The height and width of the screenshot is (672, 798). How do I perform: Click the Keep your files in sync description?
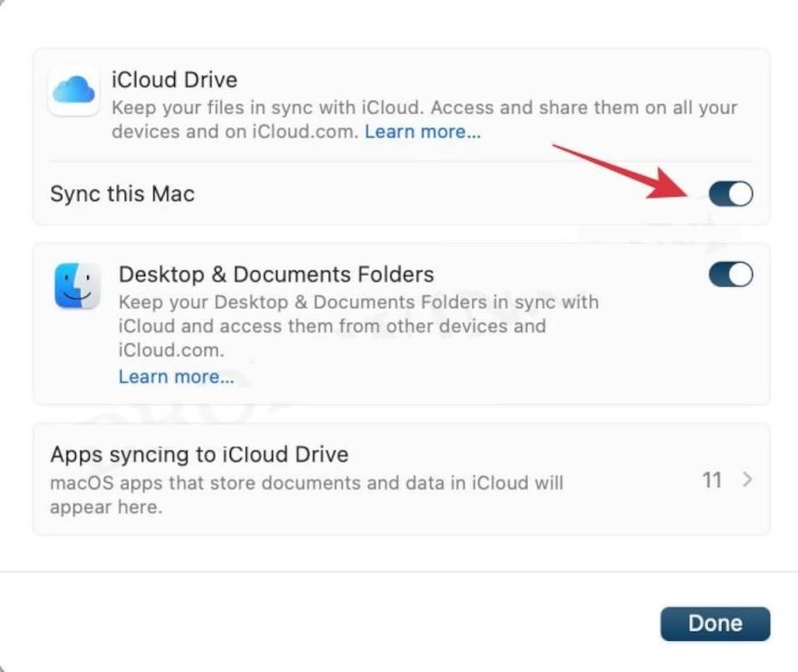point(424,119)
